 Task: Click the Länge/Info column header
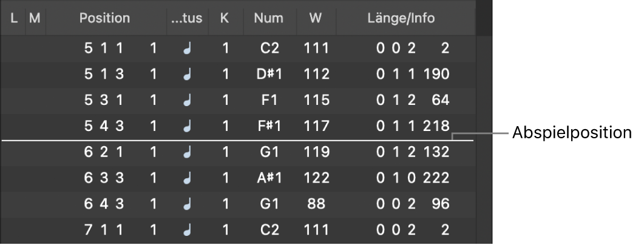(x=401, y=18)
